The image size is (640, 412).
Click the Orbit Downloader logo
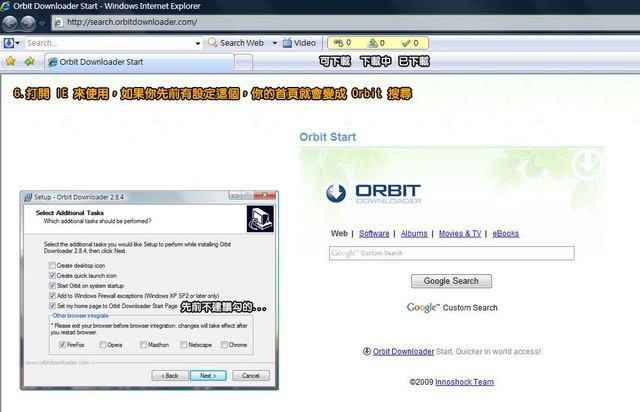373,194
